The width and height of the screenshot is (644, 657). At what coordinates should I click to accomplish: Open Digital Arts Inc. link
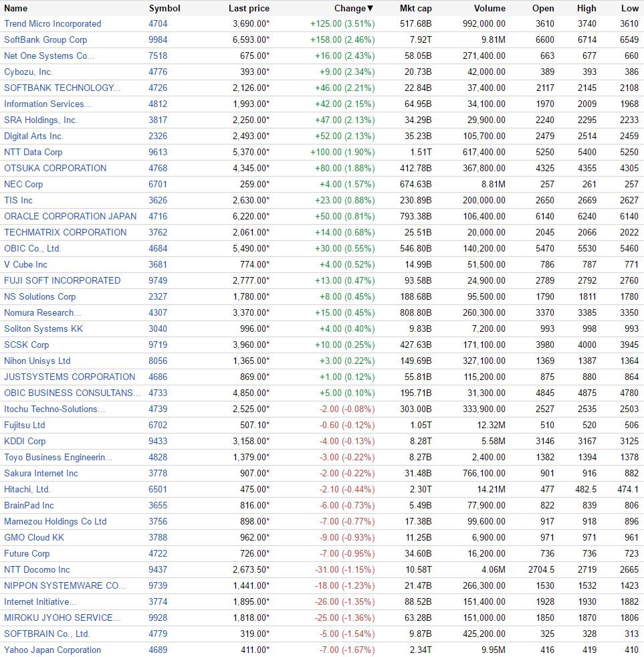click(x=33, y=136)
